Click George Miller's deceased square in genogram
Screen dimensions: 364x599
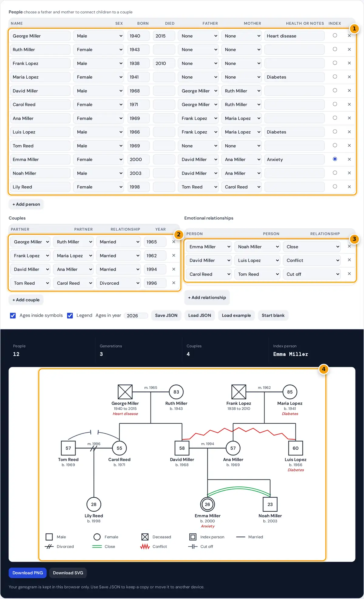[125, 392]
